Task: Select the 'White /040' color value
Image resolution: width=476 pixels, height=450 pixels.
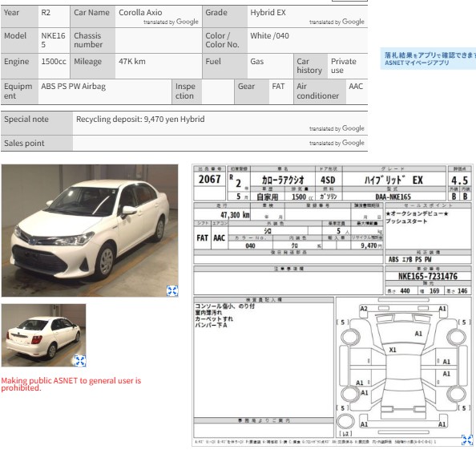Action: [x=269, y=35]
